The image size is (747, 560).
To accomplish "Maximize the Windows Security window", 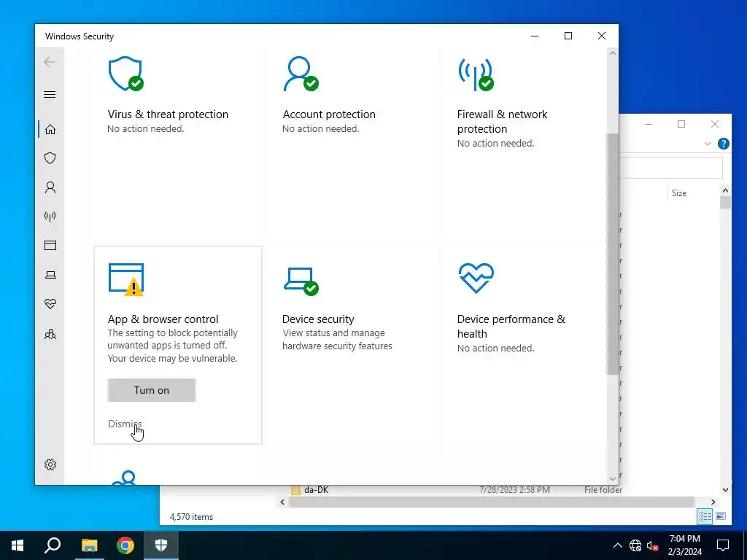I will (x=568, y=36).
